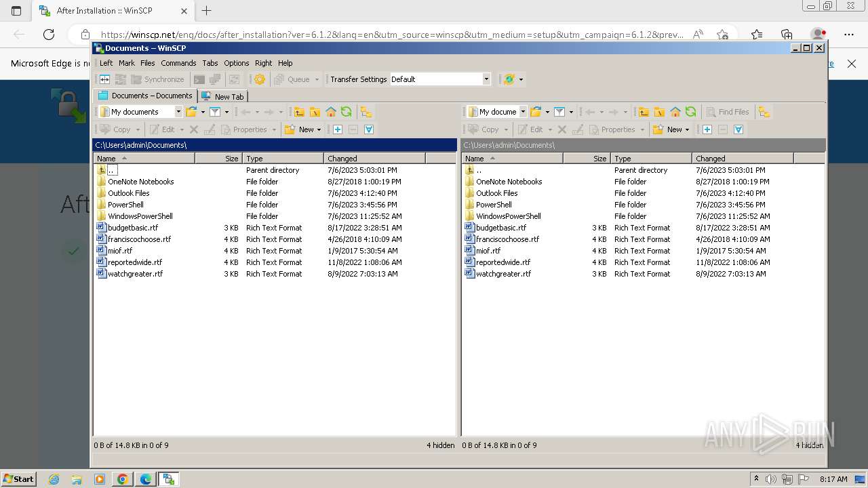
Task: Open the Mark menu
Action: [x=127, y=63]
